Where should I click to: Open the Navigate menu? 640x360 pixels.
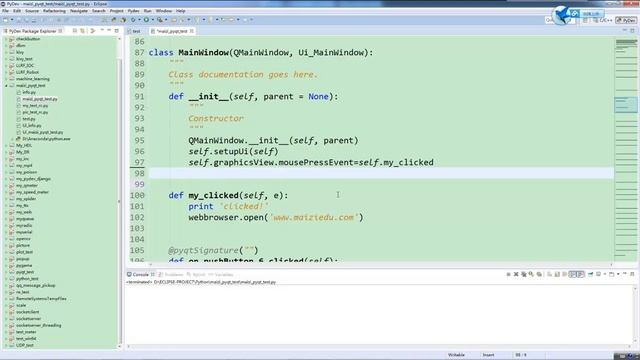click(x=79, y=11)
